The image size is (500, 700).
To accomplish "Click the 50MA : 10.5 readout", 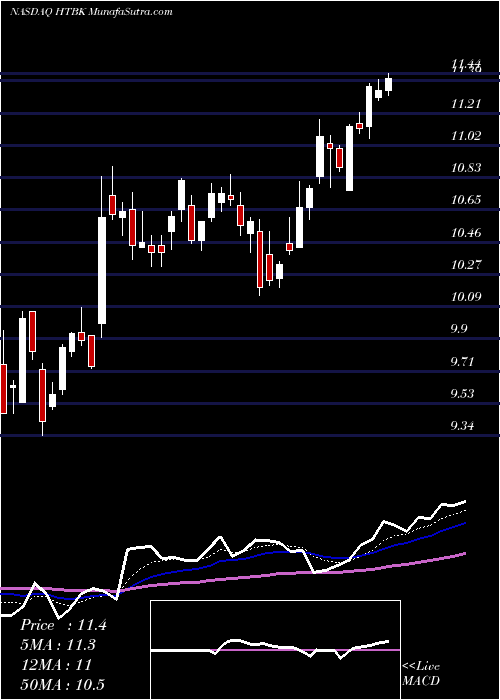I will [62, 684].
